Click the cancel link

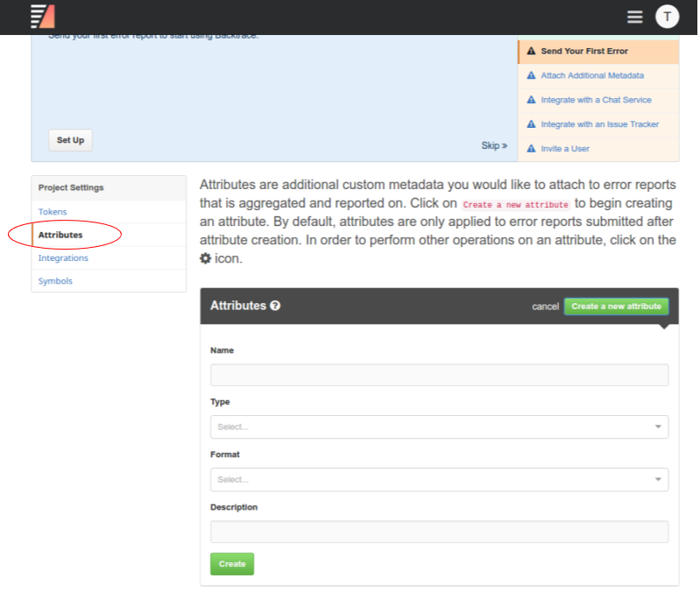click(545, 307)
